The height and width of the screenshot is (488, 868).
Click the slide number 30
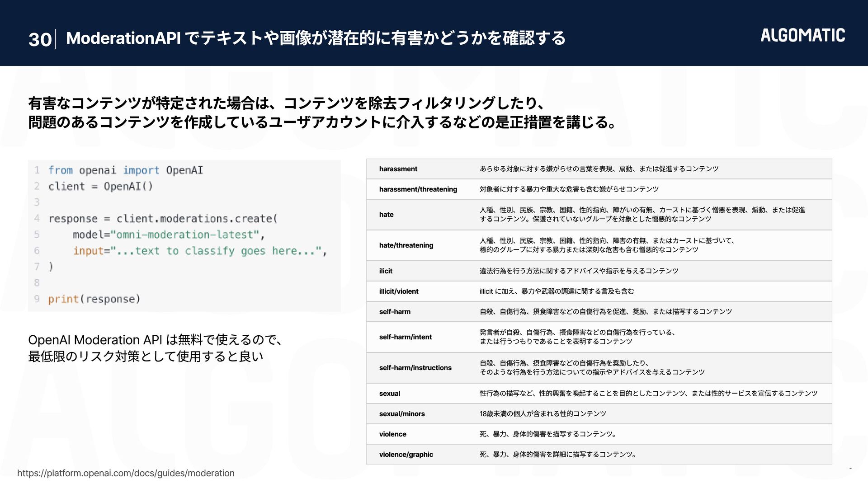click(x=40, y=39)
